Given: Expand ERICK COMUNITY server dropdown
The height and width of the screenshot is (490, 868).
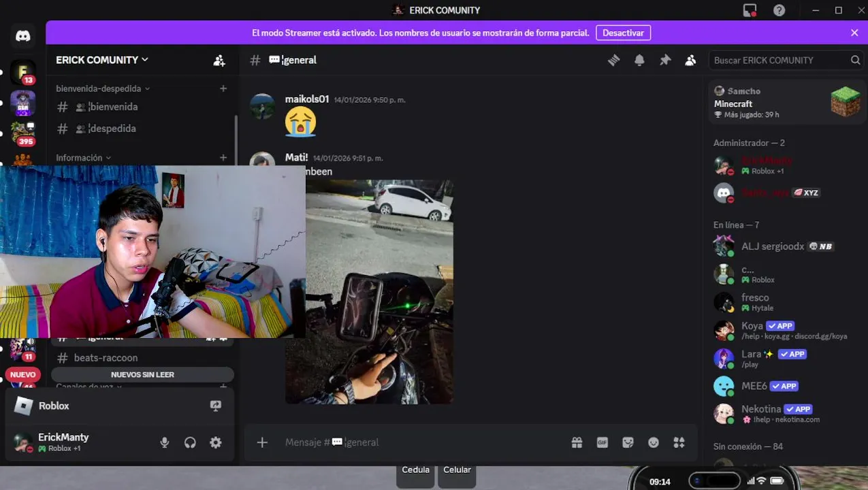Looking at the screenshot, I should (x=101, y=60).
